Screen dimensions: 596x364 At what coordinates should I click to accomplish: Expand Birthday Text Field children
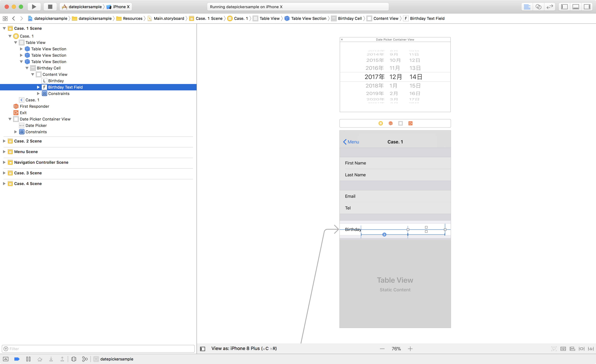[x=38, y=87]
